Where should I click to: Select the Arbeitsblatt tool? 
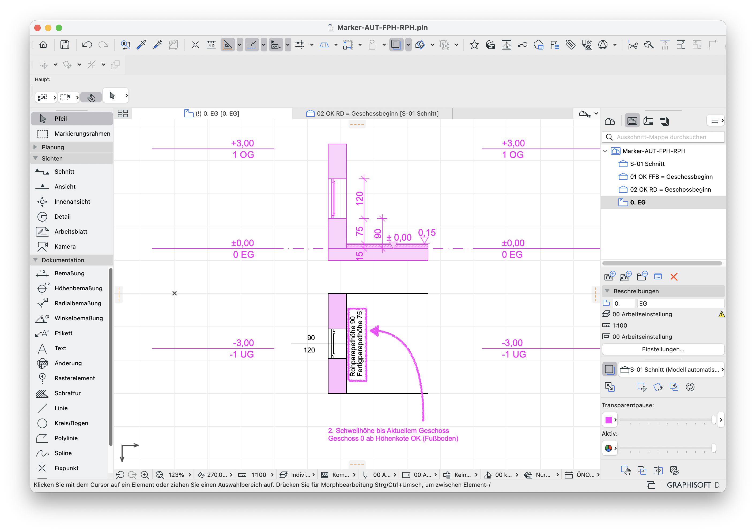(72, 231)
